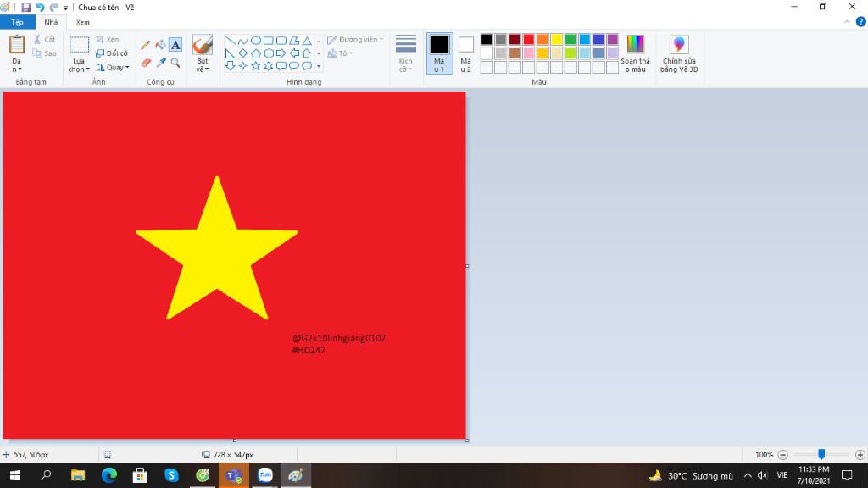Image resolution: width=868 pixels, height=488 pixels.
Task: Open Customize Quick Access Toolbar arrow
Action: tap(65, 8)
